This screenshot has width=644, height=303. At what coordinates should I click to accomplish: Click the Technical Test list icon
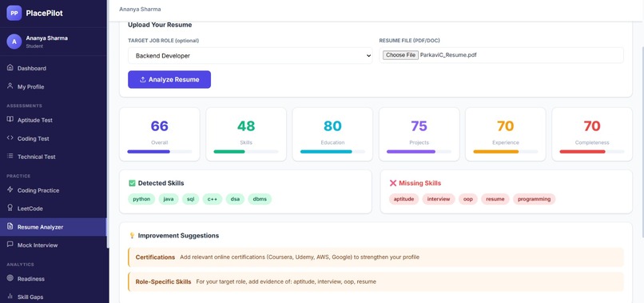coord(10,156)
